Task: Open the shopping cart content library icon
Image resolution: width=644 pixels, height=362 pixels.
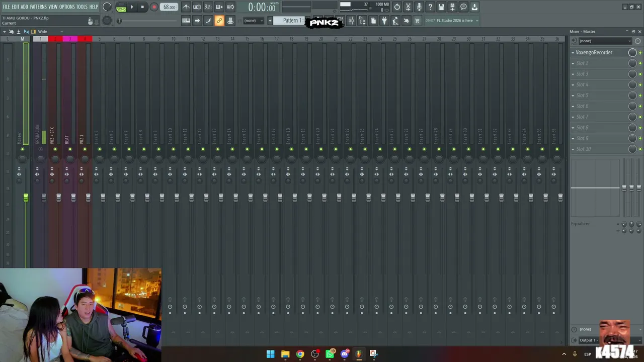Action: coord(417,21)
